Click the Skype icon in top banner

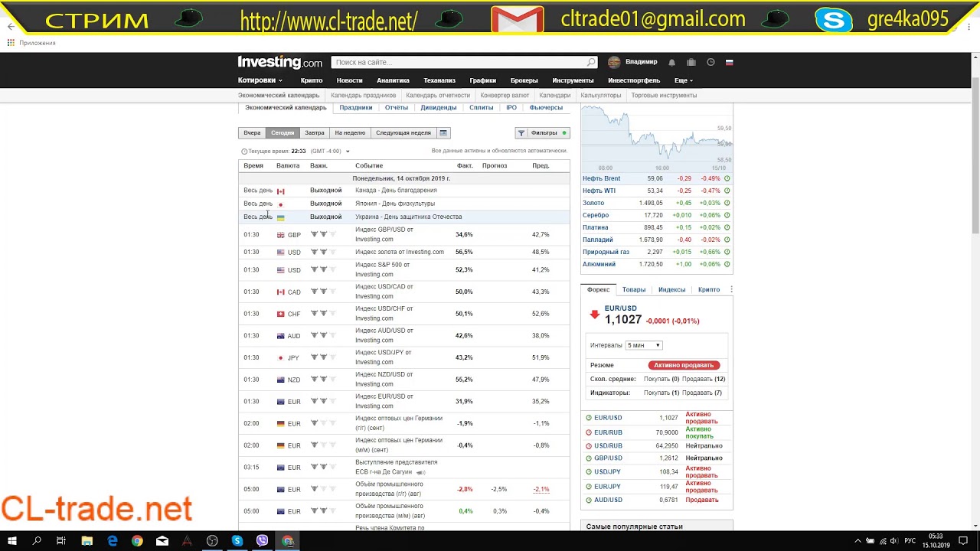click(834, 20)
